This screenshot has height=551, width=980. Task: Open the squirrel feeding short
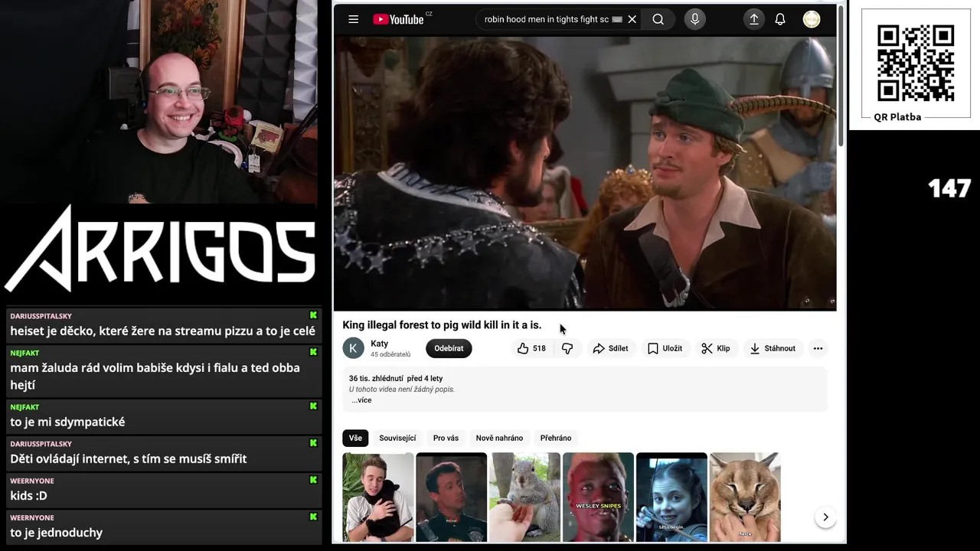coord(525,497)
